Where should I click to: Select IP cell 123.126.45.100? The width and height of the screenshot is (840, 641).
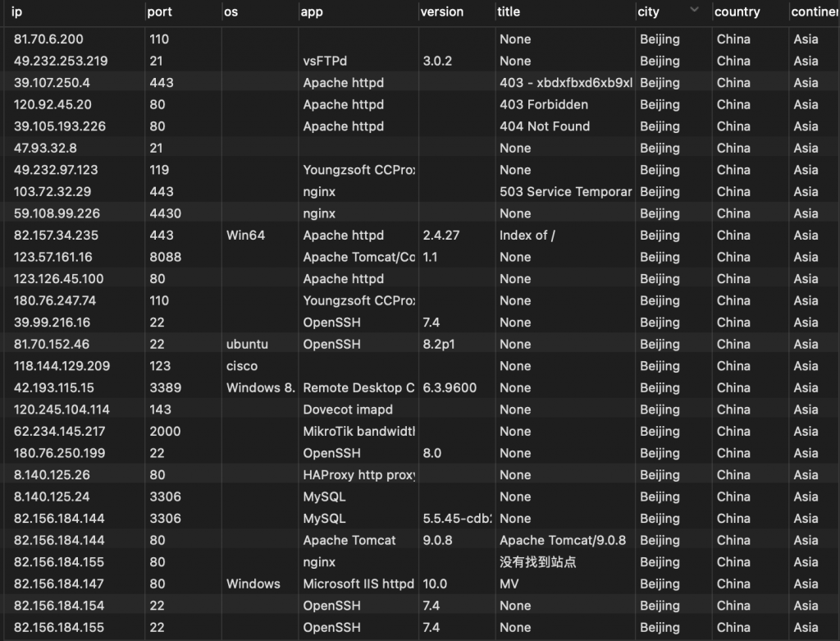pyautogui.click(x=59, y=279)
